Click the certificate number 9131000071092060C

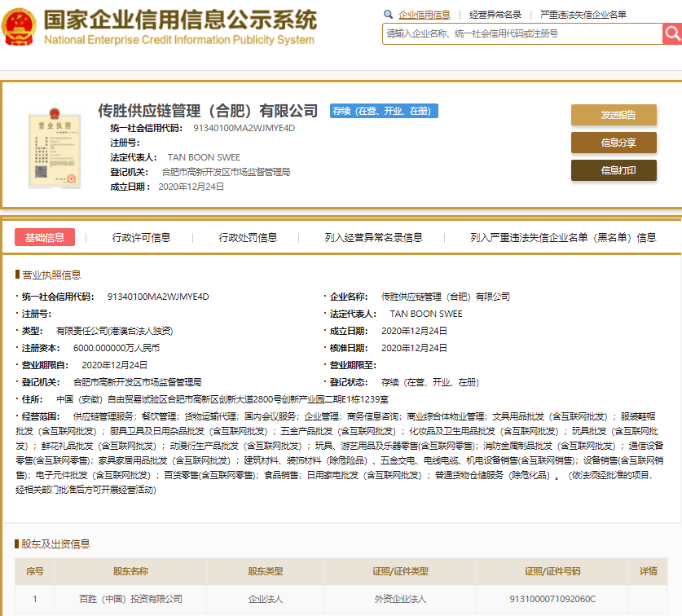click(552, 599)
